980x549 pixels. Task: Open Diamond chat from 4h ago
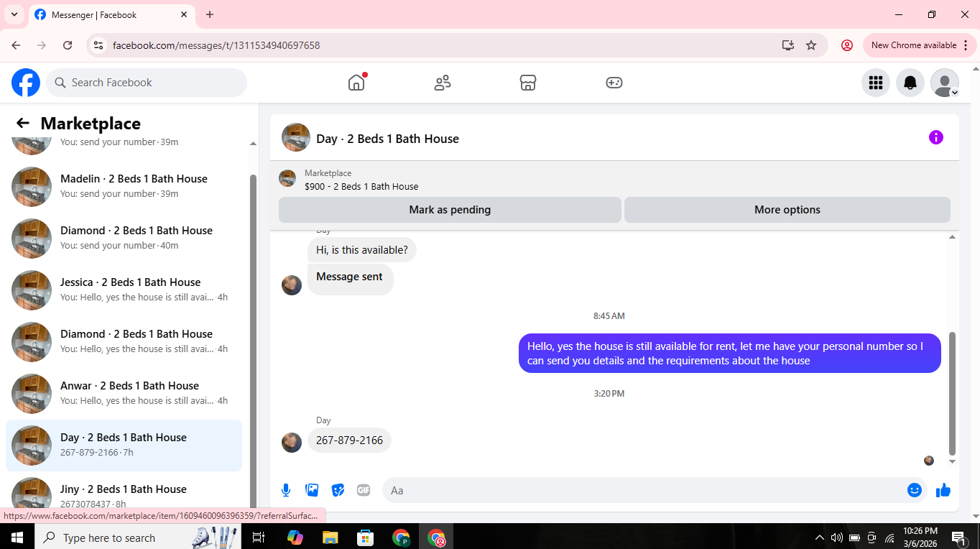pyautogui.click(x=124, y=341)
